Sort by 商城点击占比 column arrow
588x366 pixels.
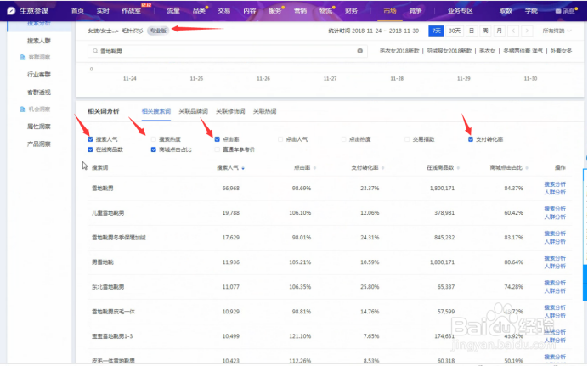click(527, 168)
